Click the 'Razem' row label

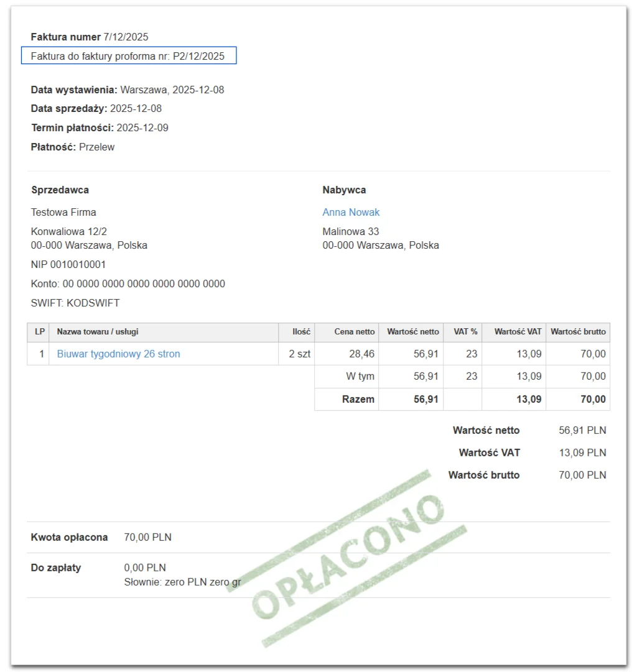(x=358, y=400)
